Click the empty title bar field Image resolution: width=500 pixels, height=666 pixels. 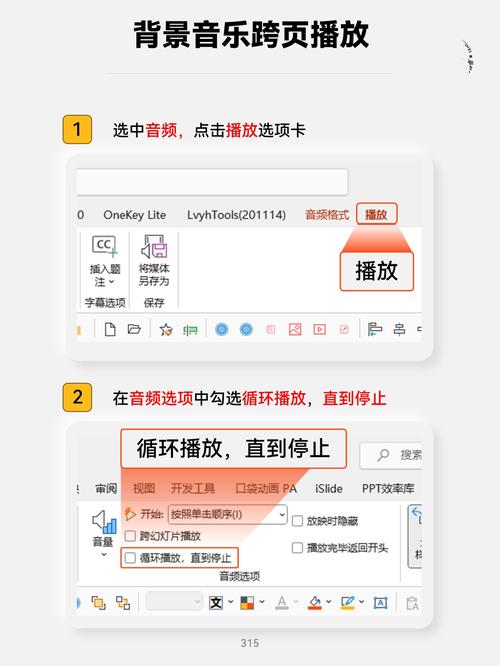point(212,182)
